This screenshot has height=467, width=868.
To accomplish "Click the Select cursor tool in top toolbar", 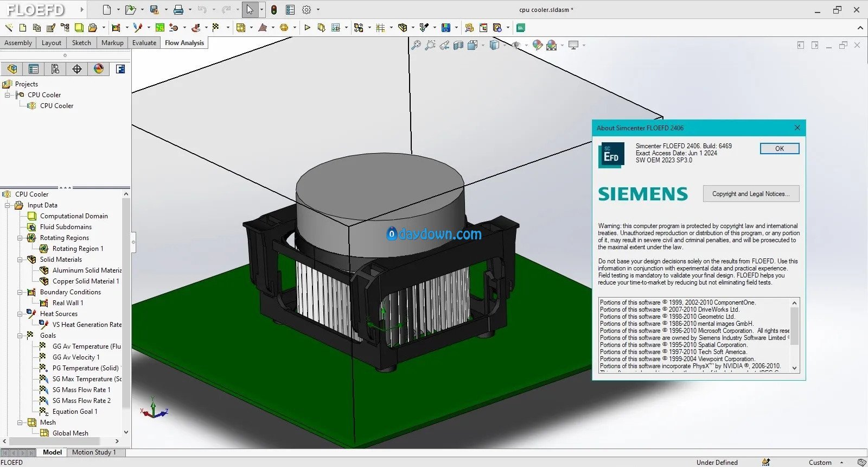I will click(x=250, y=10).
